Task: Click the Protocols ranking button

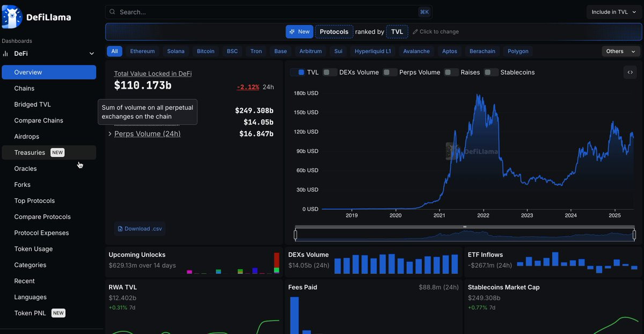Action: coord(334,32)
